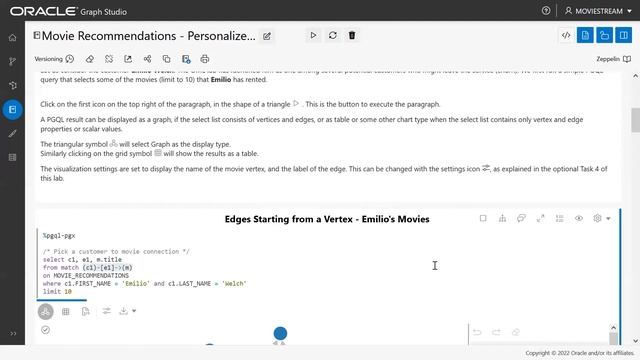Export the notebook
This screenshot has width=640, height=360.
click(x=128, y=59)
